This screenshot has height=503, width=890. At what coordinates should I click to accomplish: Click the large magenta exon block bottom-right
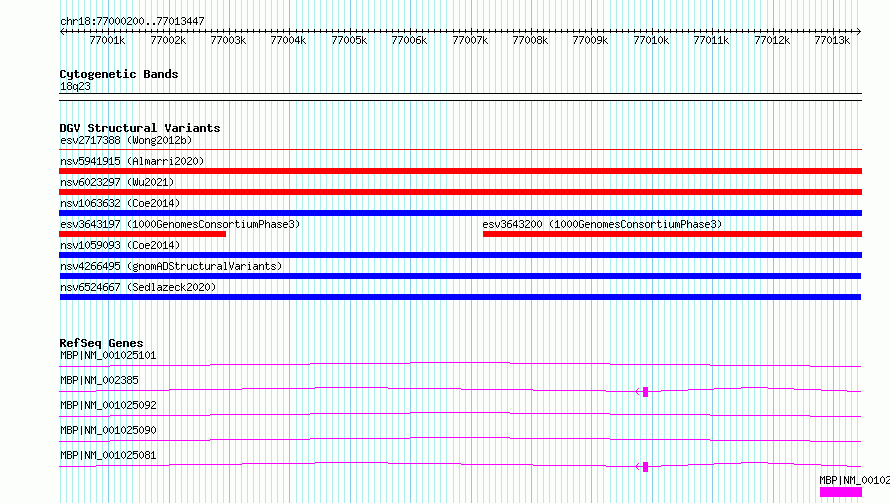pos(841,492)
